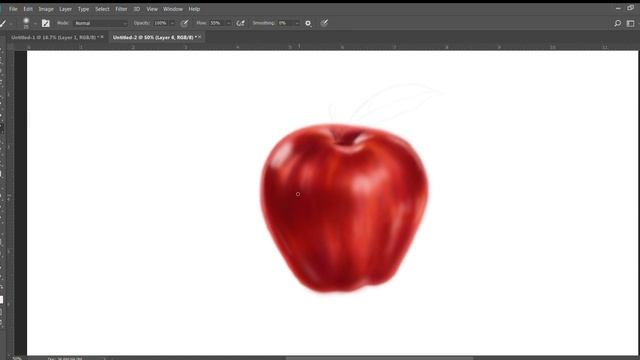
Task: Open the search magnifier icon
Action: tap(618, 23)
